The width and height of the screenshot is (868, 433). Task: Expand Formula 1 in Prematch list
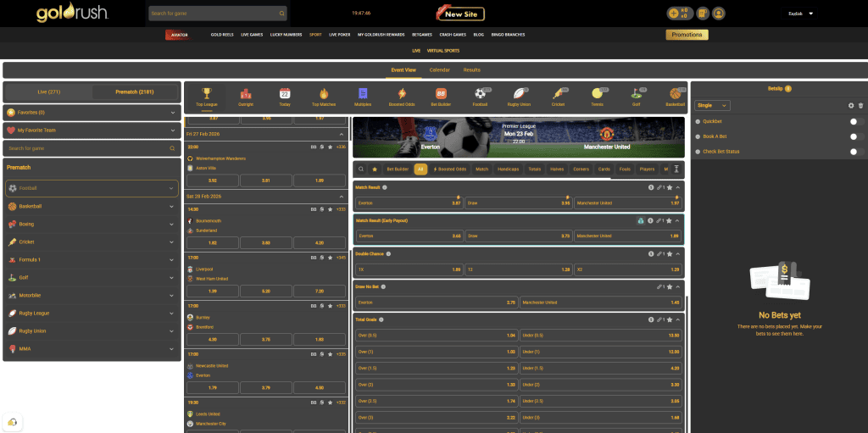pyautogui.click(x=92, y=259)
